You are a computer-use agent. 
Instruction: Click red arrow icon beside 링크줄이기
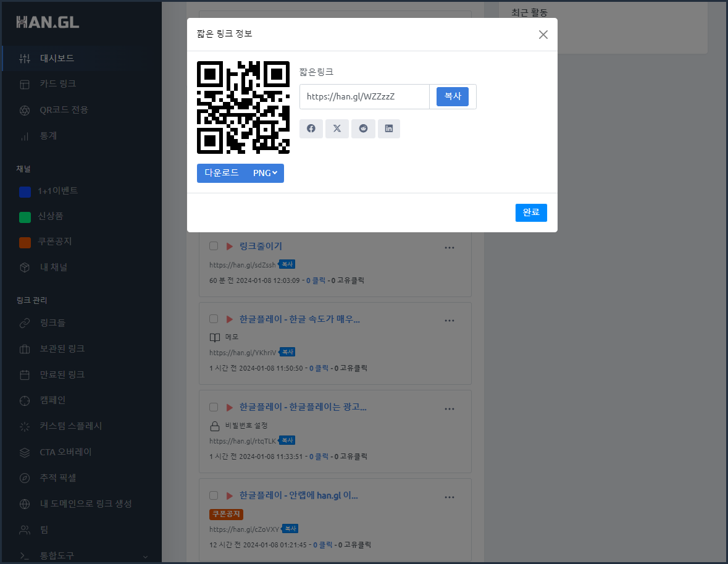tap(229, 246)
